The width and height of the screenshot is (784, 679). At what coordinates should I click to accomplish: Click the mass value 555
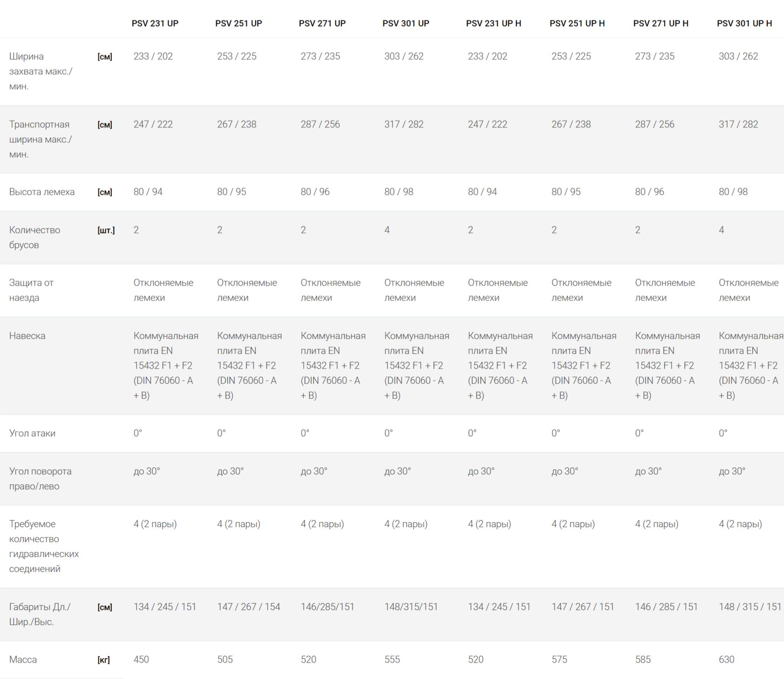click(x=392, y=659)
